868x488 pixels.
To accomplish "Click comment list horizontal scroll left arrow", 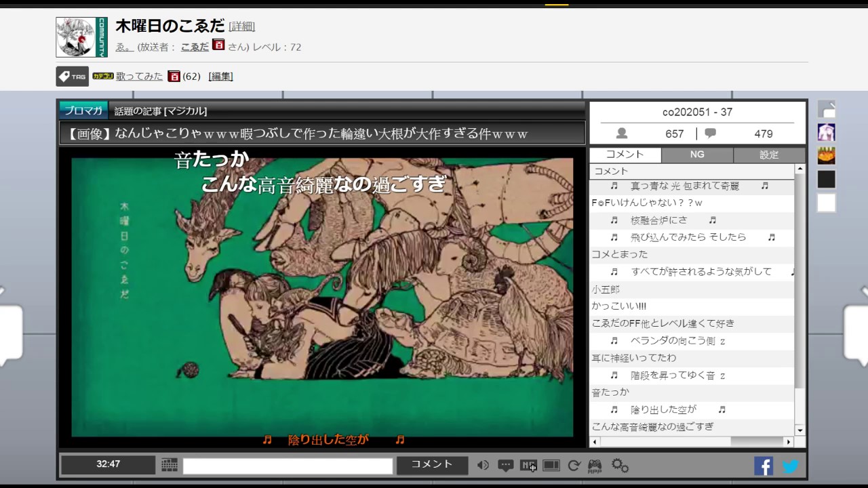I will click(595, 442).
